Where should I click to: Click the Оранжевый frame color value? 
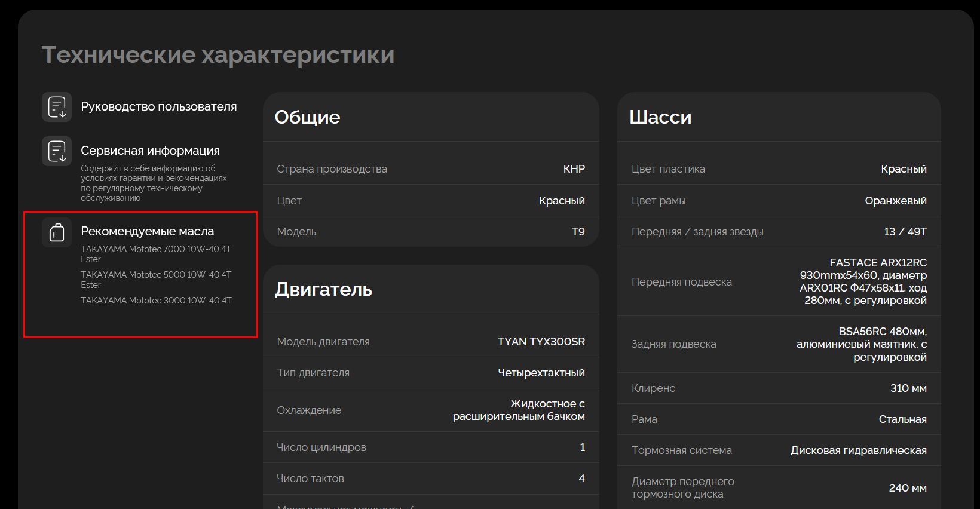click(x=895, y=201)
